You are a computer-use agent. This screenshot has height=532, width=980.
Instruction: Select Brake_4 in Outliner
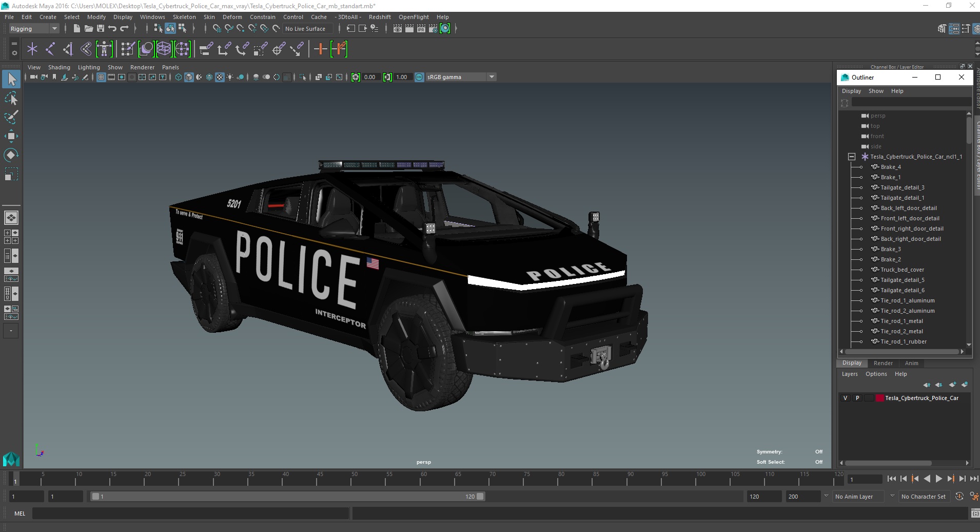click(890, 167)
